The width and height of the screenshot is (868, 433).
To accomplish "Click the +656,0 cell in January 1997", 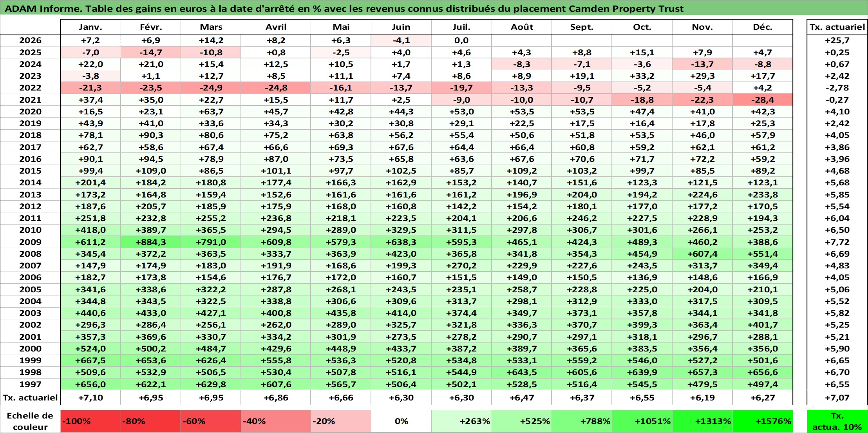I will (x=90, y=384).
